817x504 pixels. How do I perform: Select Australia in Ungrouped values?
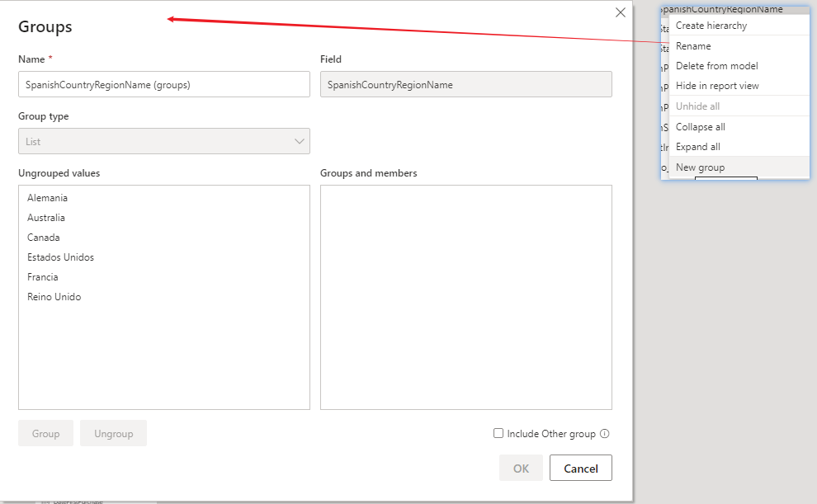tap(46, 218)
